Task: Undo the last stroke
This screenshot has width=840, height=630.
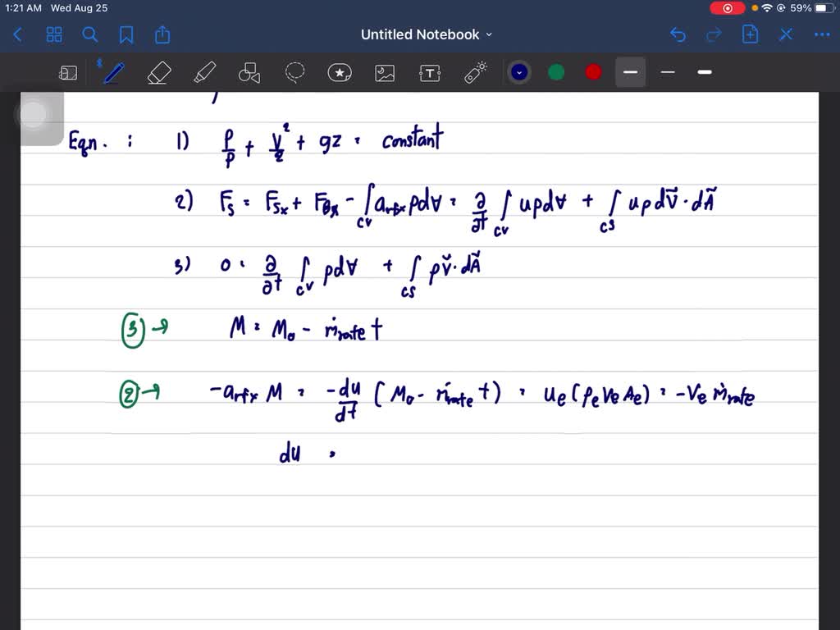Action: pyautogui.click(x=678, y=34)
